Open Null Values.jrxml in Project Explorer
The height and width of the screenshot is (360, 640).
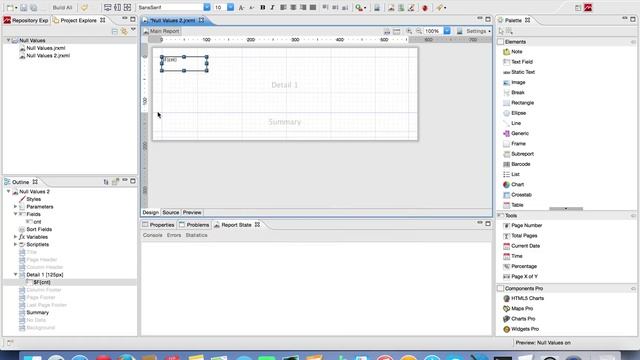[x=42, y=48]
